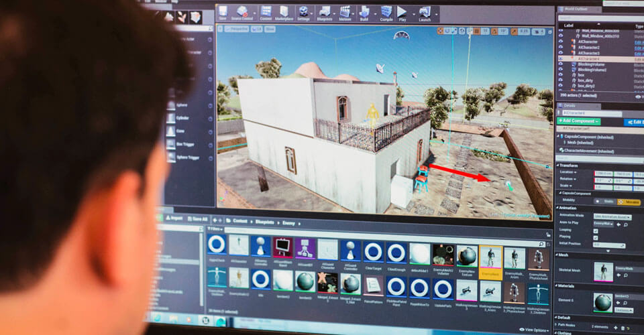Open the Perspective viewport view menu
The image size is (644, 335).
[236, 29]
